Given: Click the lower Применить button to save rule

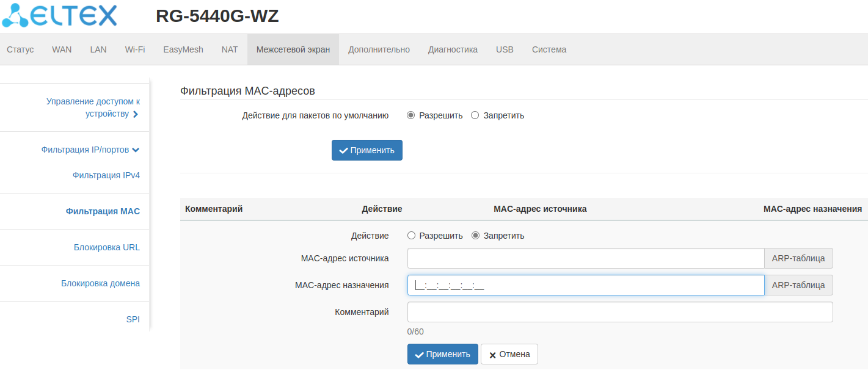Looking at the screenshot, I should click(x=442, y=354).
